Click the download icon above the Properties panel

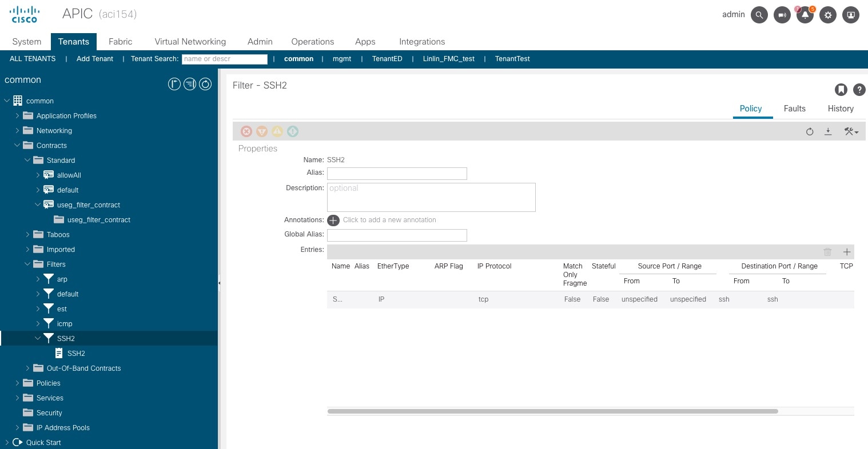click(x=828, y=131)
